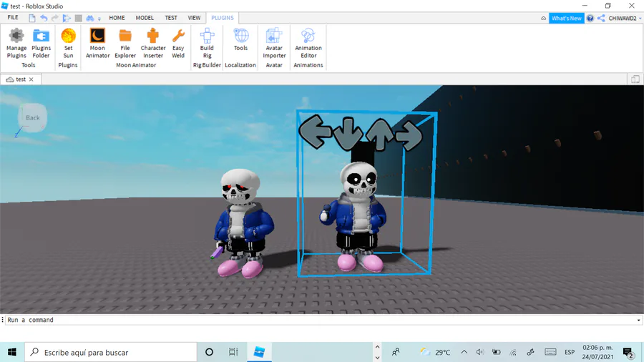The width and height of the screenshot is (644, 362).
Task: Click the stop square in quick toolbar
Action: coord(79,18)
